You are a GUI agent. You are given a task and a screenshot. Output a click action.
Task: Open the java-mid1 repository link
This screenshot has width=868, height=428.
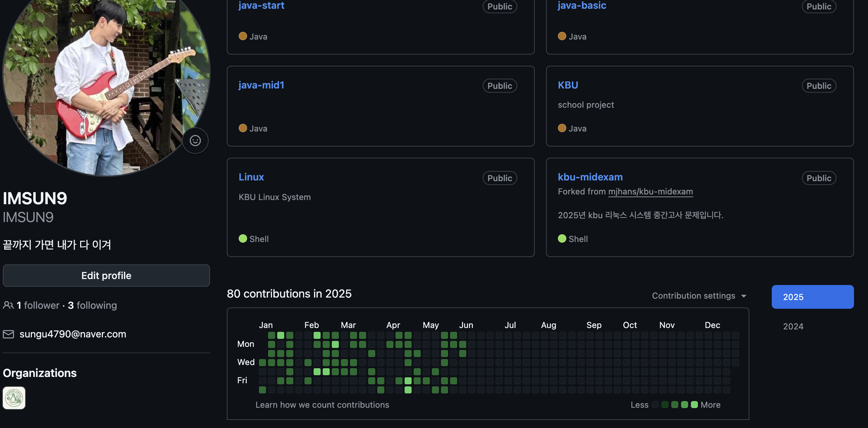click(x=261, y=85)
